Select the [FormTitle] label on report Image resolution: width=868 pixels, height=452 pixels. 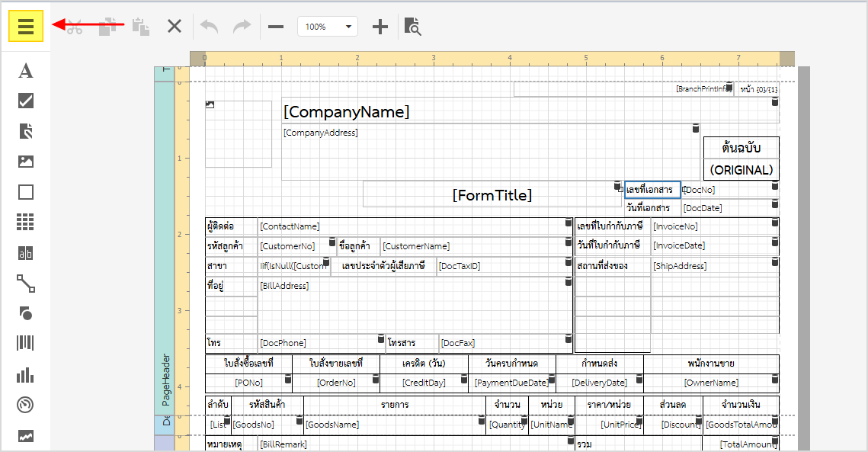coord(492,195)
